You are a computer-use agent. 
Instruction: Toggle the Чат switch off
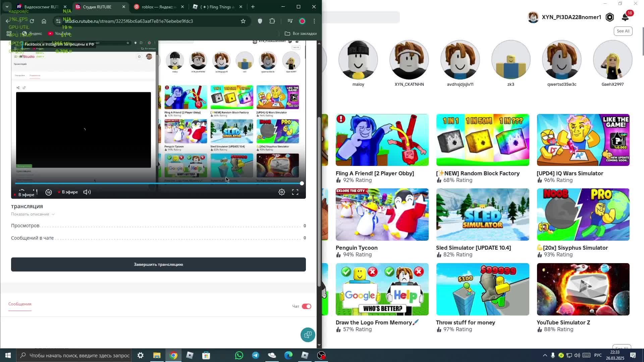(306, 306)
